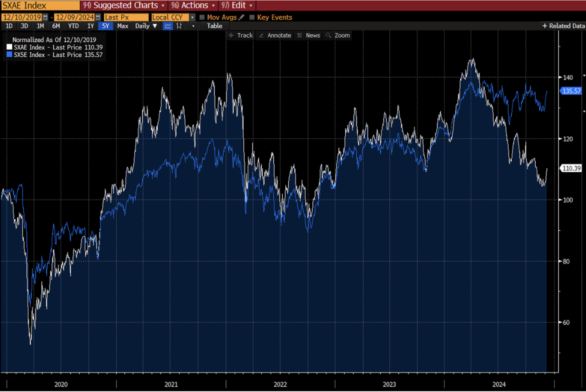
Task: Select the 3D time range
Action: click(x=24, y=26)
